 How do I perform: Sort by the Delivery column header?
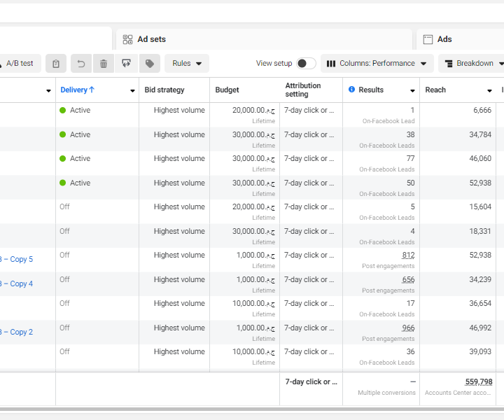pyautogui.click(x=77, y=90)
